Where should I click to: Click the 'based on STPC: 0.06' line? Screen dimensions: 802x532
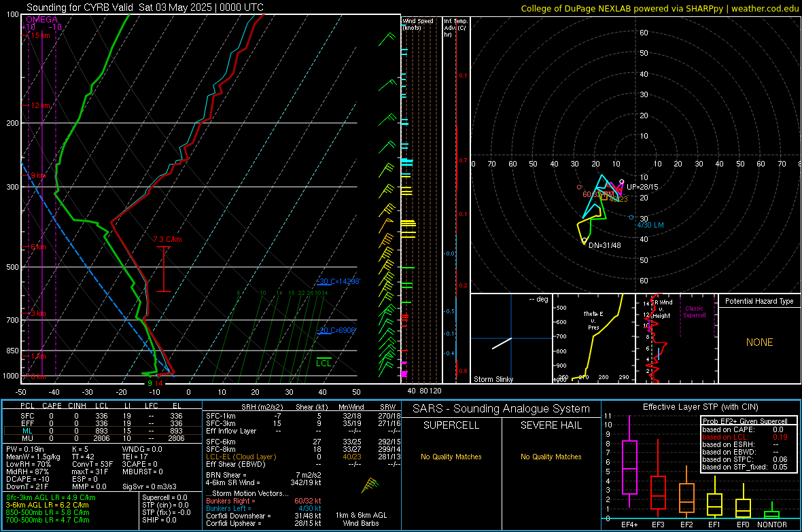point(745,459)
